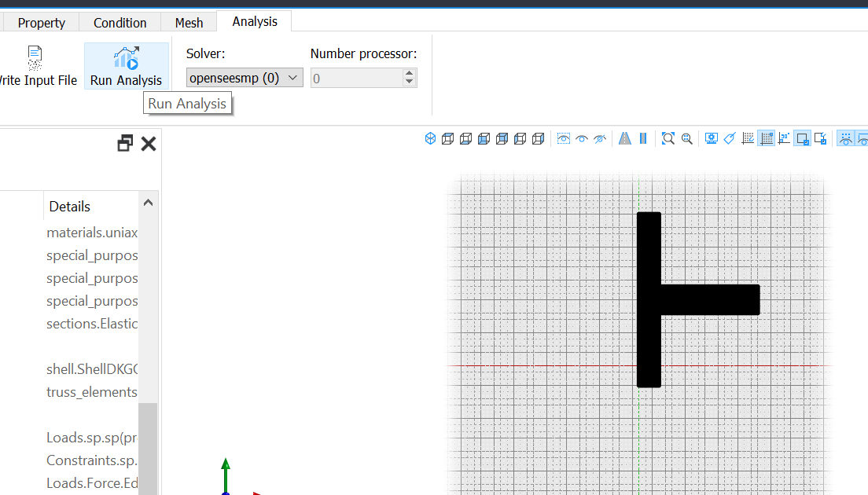This screenshot has height=495, width=868.
Task: Select the isometric view cube icon
Action: (x=430, y=139)
